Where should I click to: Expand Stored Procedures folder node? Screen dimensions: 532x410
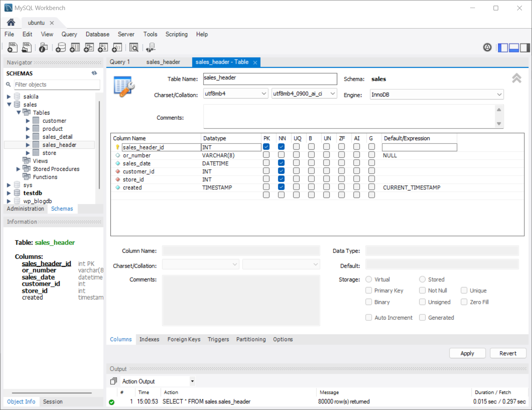(x=18, y=169)
